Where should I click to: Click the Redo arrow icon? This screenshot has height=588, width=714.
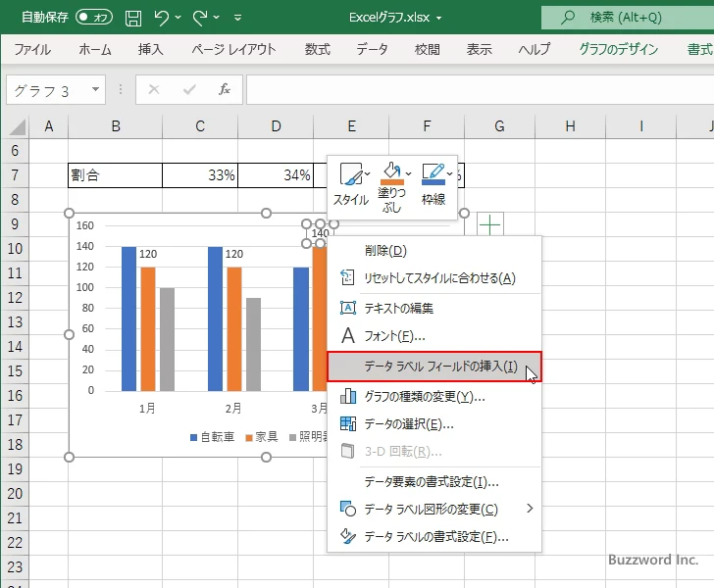200,18
